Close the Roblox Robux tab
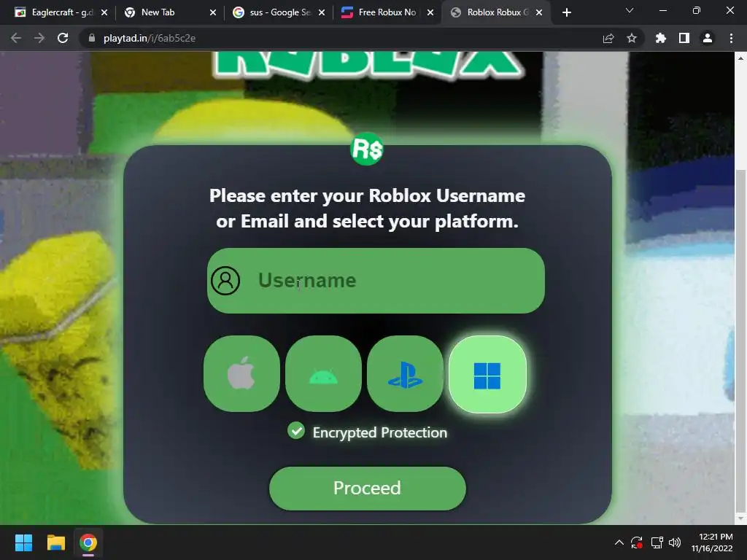The width and height of the screenshot is (747, 560). (x=539, y=12)
